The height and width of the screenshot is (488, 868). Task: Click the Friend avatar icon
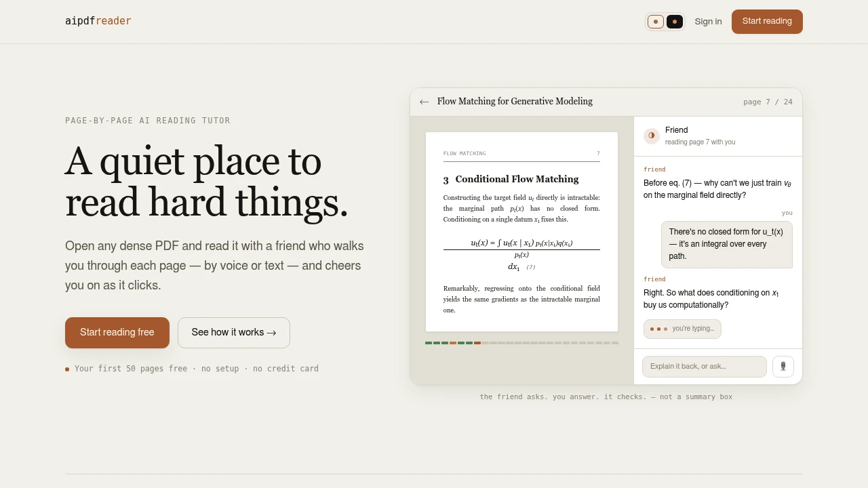point(652,136)
